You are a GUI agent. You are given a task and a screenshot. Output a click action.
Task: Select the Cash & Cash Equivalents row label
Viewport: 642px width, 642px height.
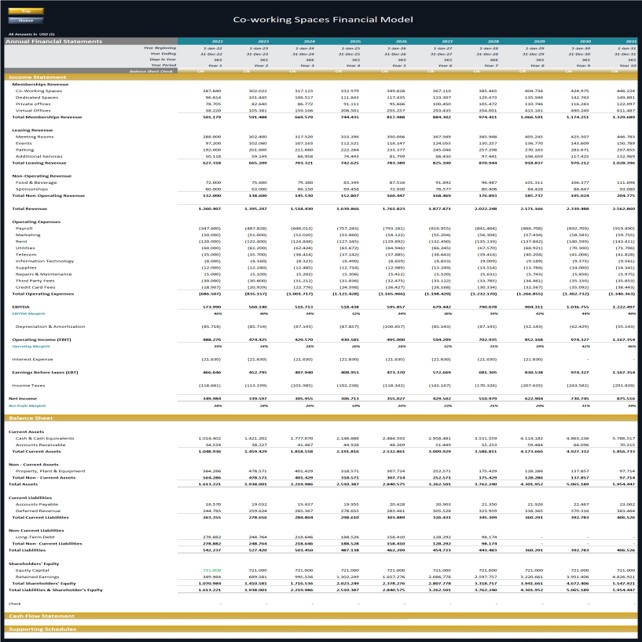pos(45,439)
